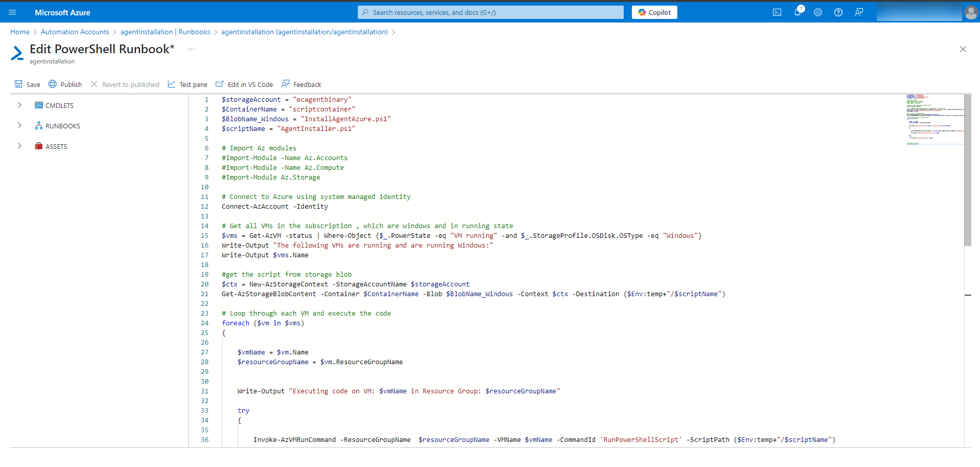Open the help question mark menu
980x467 pixels.
pyautogui.click(x=838, y=12)
